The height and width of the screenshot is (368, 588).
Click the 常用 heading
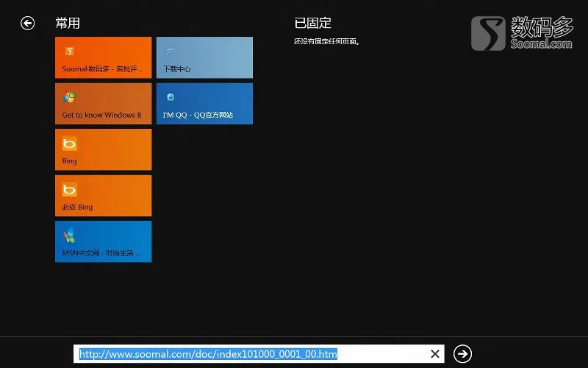click(x=68, y=24)
